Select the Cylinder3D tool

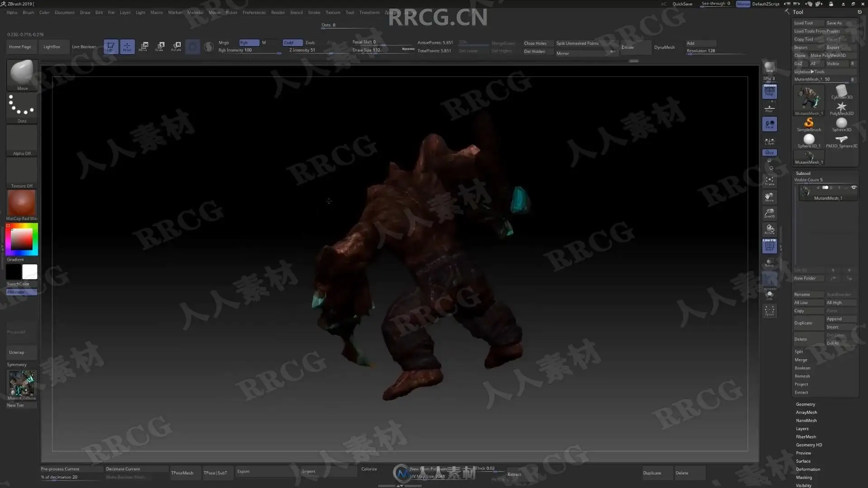coord(841,92)
